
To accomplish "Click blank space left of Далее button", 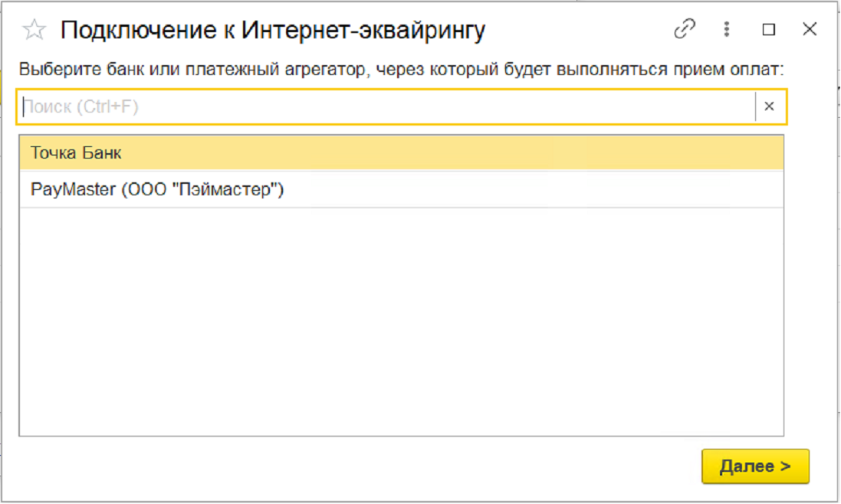I will pyautogui.click(x=460, y=466).
